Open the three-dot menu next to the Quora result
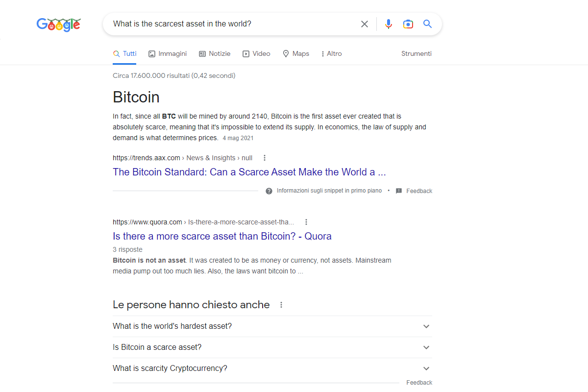This screenshot has width=588, height=392. 306,221
